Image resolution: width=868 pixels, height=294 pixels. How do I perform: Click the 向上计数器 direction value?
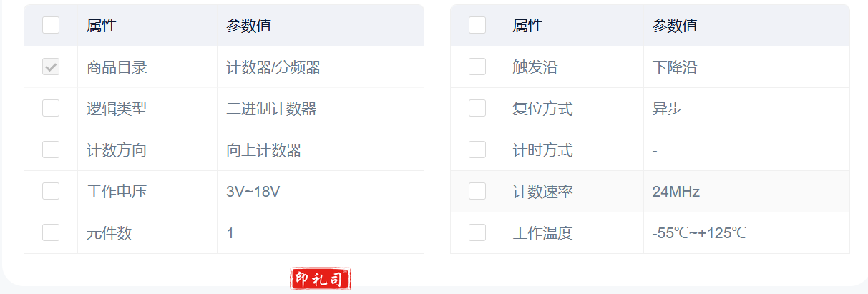[263, 150]
